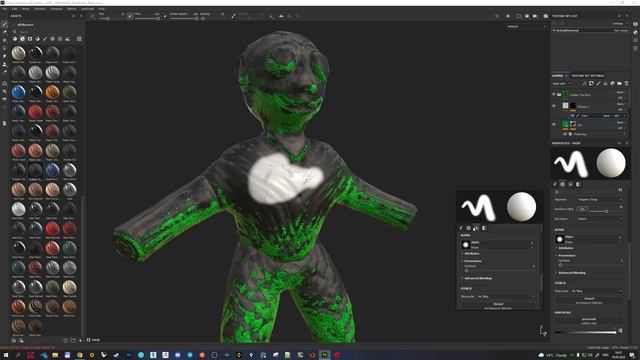Add a mask to the layer

click(591, 84)
